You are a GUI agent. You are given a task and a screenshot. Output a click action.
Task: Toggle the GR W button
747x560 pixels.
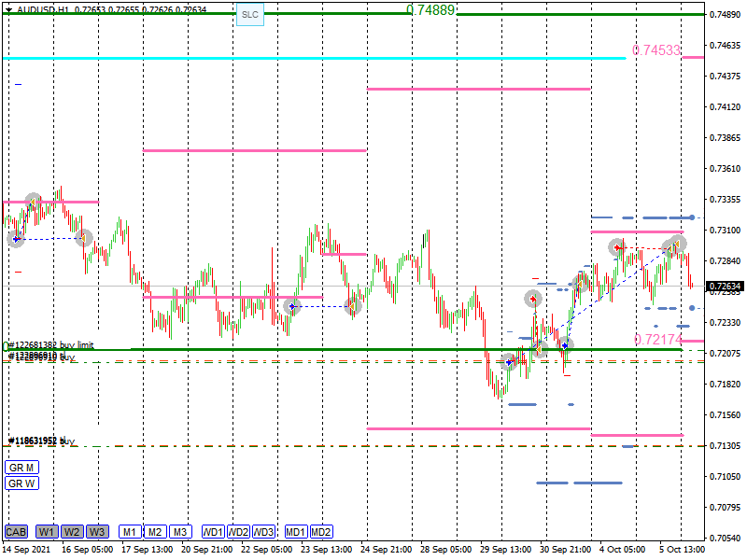click(x=21, y=483)
